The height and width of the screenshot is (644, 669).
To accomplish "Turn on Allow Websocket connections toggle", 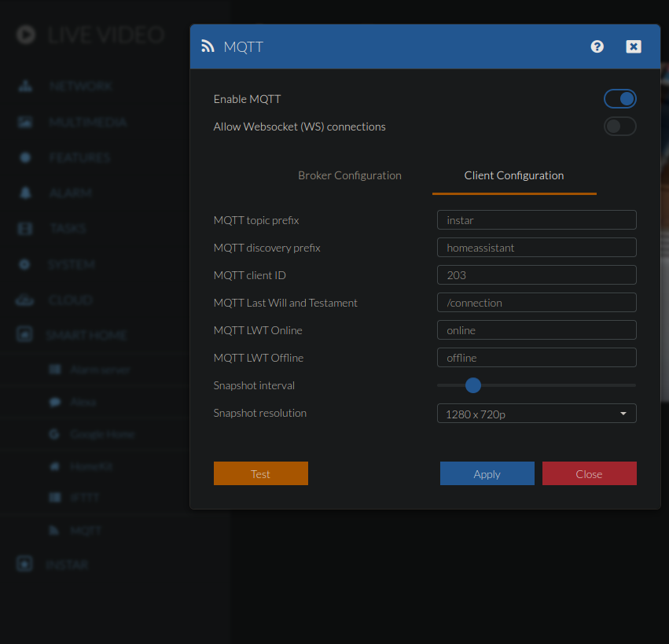I will click(x=619, y=127).
